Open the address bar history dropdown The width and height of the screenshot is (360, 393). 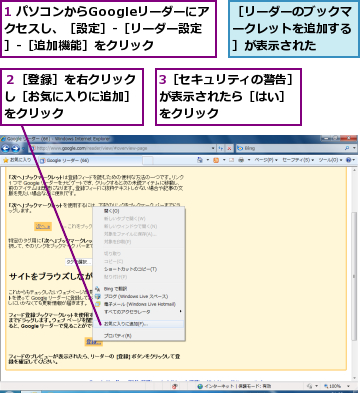coord(213,148)
